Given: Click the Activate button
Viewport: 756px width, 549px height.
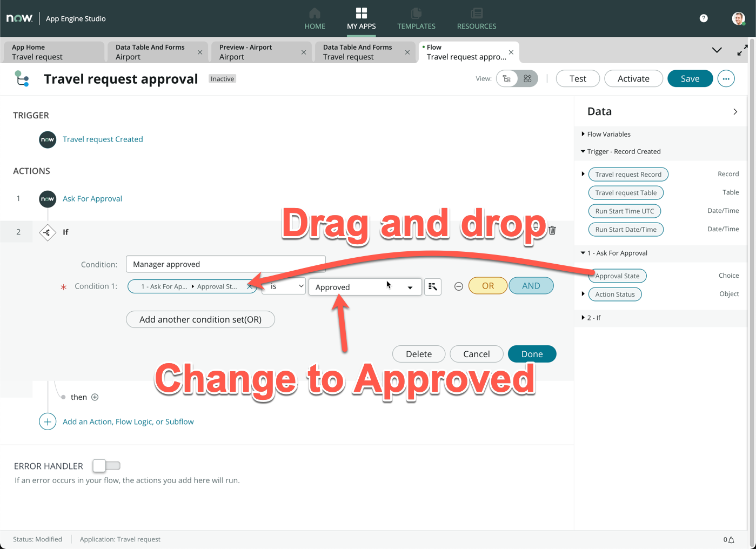Looking at the screenshot, I should click(633, 79).
